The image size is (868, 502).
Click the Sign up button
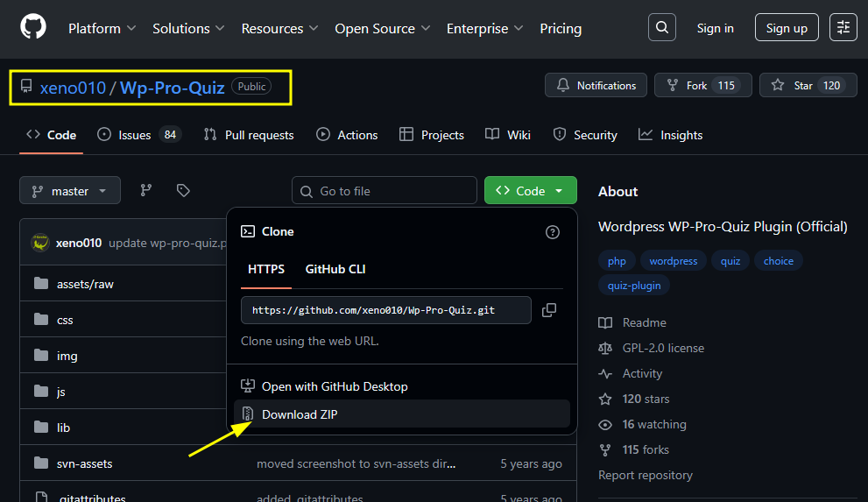(x=786, y=28)
